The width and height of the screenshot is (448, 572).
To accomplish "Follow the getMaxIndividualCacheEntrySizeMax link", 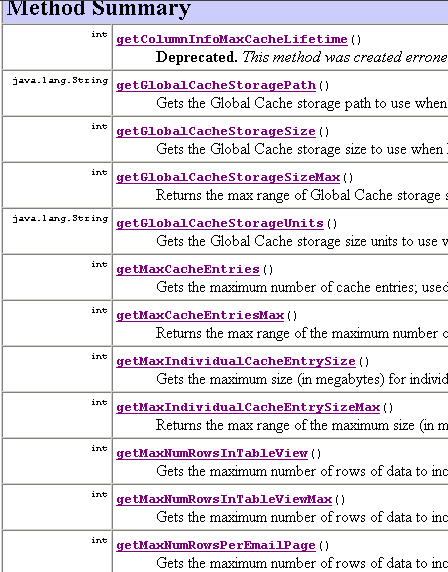I will pyautogui.click(x=248, y=407).
